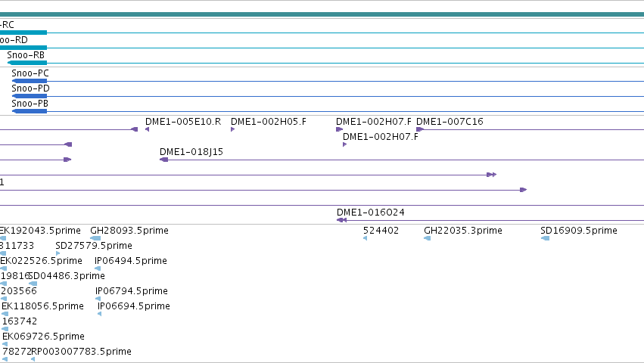
Task: Click the SD16909.5prime EST marker
Action: [x=545, y=238]
